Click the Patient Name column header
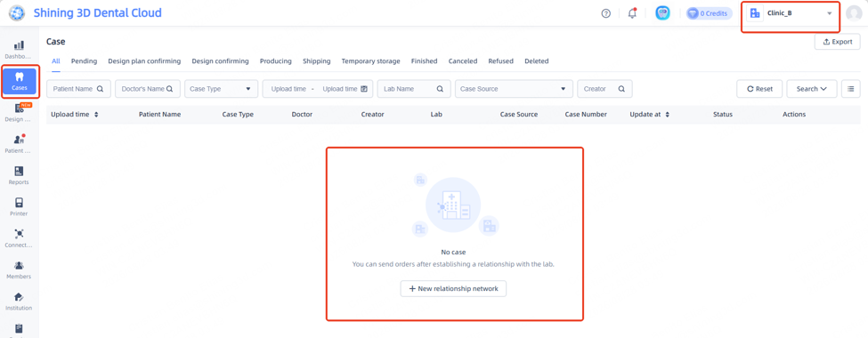This screenshot has height=338, width=868. 159,115
